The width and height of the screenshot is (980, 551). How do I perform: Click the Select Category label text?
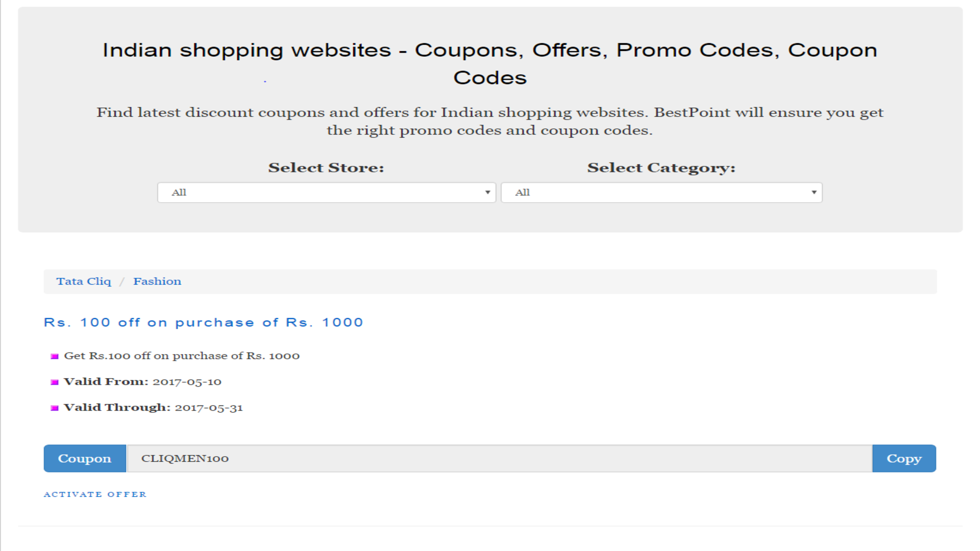coord(661,167)
